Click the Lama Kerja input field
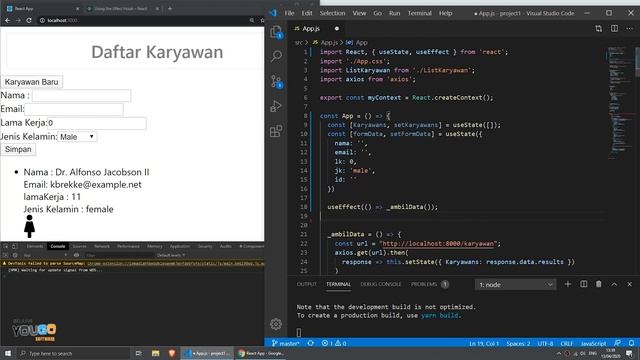640x360 pixels. 97,123
